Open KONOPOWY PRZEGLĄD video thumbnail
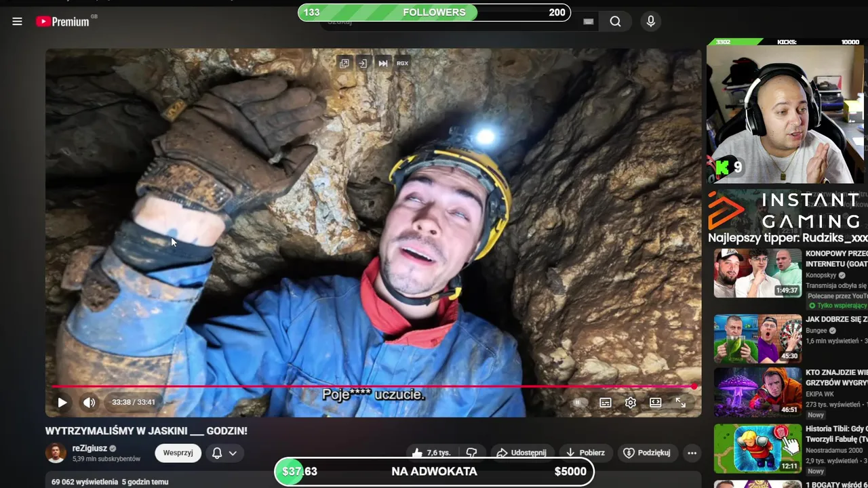The image size is (868, 488). 757,273
